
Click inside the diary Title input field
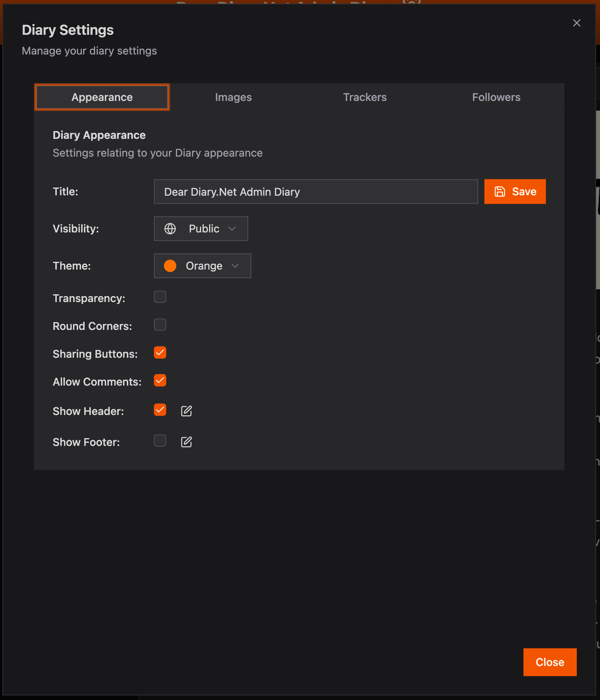point(316,191)
